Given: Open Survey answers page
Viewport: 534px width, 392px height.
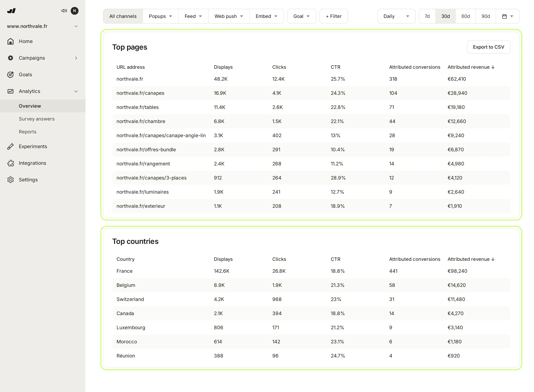Looking at the screenshot, I should [37, 119].
